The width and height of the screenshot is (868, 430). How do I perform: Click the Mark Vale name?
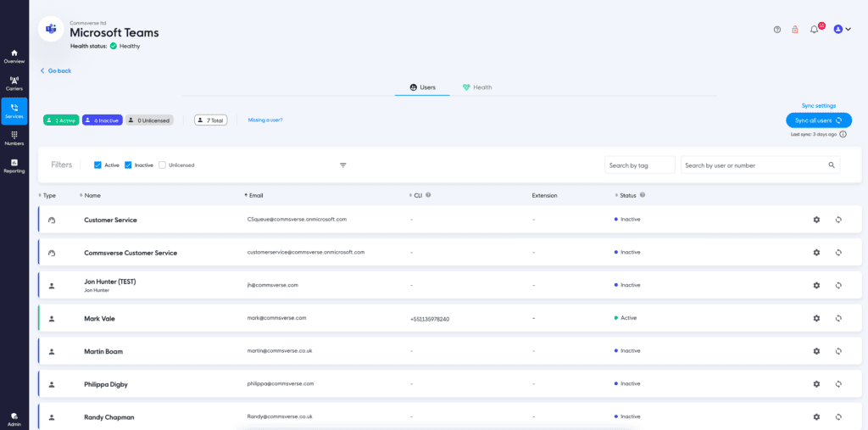click(100, 319)
